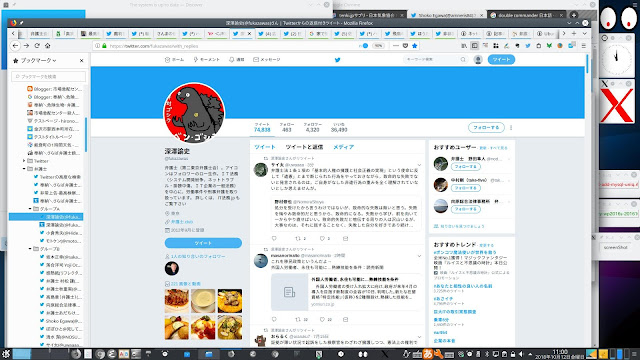The height and width of the screenshot is (360, 640).
Task: Toggle フォローする on the profile header
Action: (486, 127)
